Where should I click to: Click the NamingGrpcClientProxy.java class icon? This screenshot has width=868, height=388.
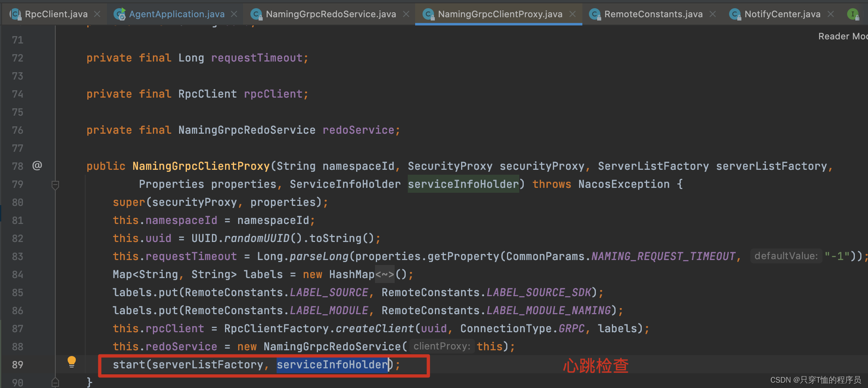tap(429, 14)
